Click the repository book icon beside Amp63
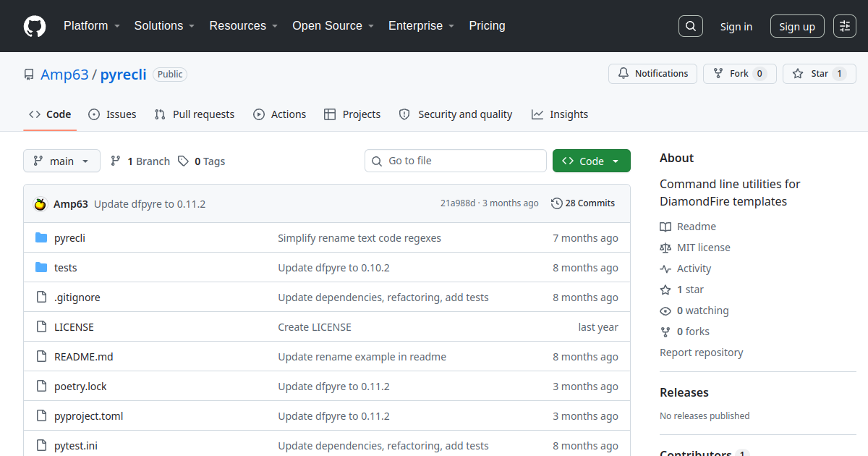Image resolution: width=868 pixels, height=456 pixels. tap(29, 75)
